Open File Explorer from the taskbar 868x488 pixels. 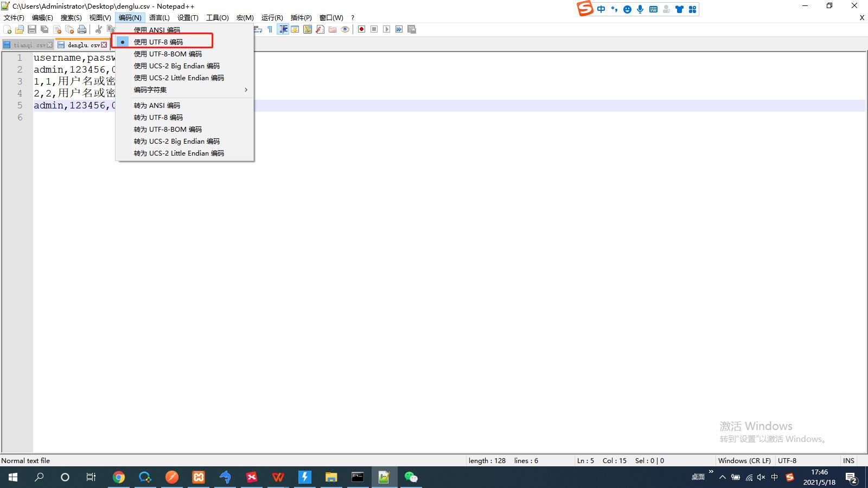(331, 477)
